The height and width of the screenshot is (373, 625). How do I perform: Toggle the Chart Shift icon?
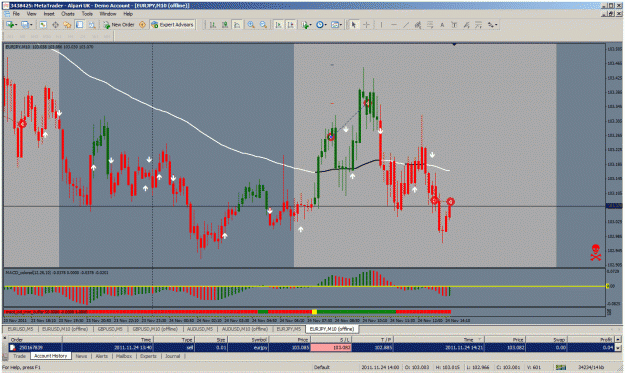pyautogui.click(x=291, y=25)
